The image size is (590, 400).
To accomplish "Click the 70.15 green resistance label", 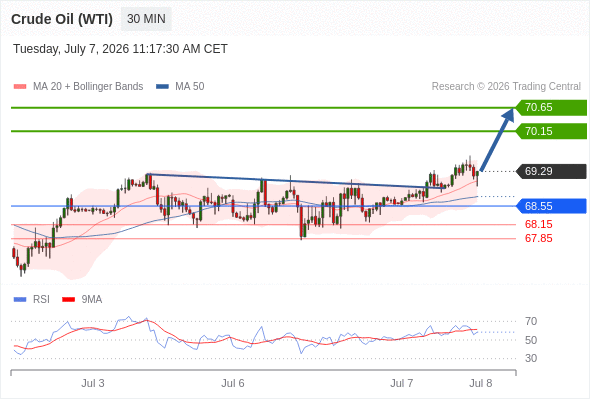I will tap(551, 131).
